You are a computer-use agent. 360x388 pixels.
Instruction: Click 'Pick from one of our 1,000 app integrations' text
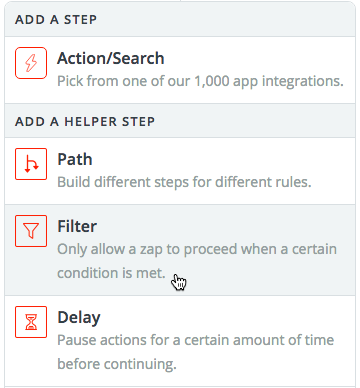click(x=200, y=81)
